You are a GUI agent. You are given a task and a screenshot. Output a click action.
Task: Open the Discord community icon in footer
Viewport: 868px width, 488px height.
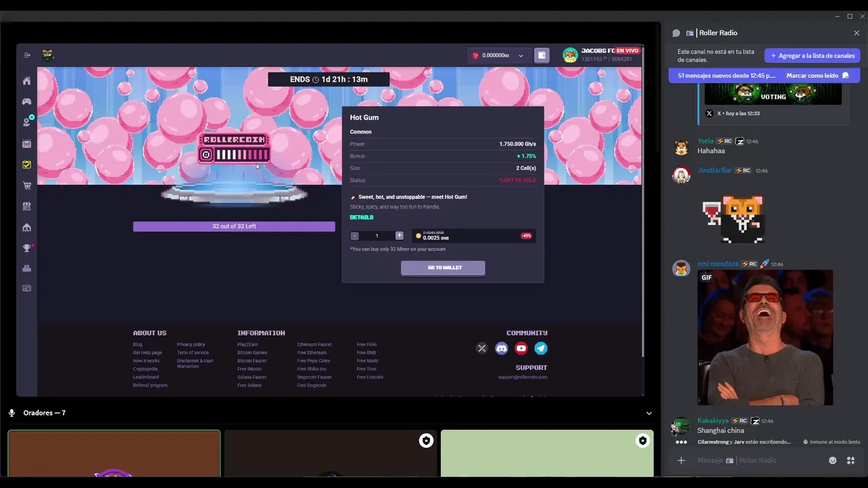tap(501, 348)
